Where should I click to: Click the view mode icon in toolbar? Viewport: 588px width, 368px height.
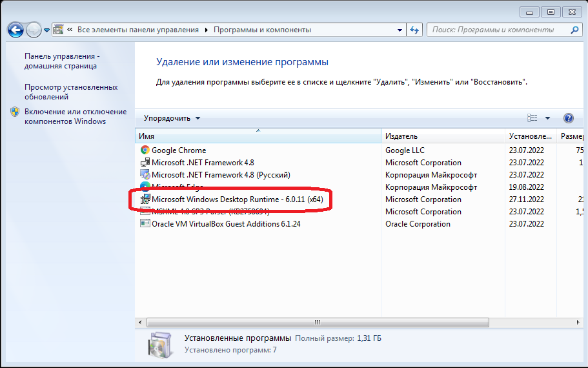click(x=532, y=118)
